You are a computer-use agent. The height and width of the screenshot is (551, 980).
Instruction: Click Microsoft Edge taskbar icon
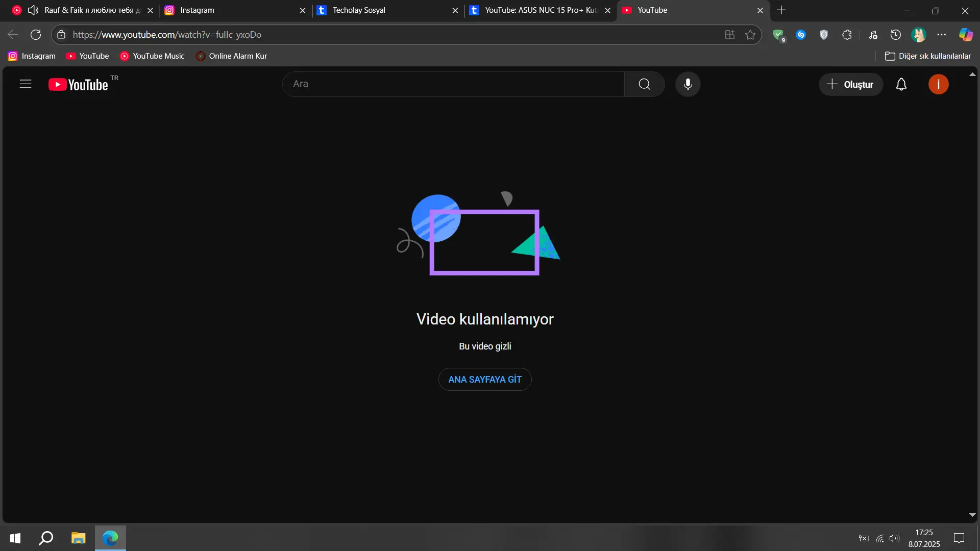[x=110, y=538]
